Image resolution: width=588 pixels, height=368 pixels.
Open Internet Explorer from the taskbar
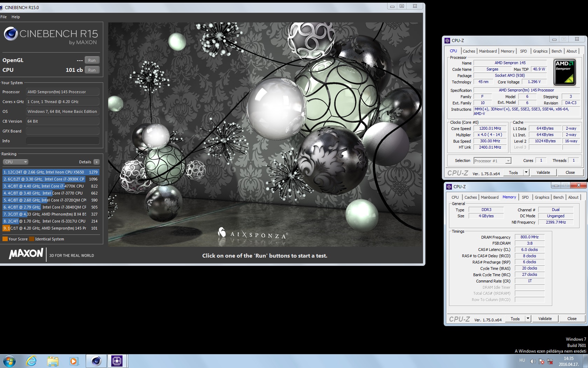(x=31, y=361)
